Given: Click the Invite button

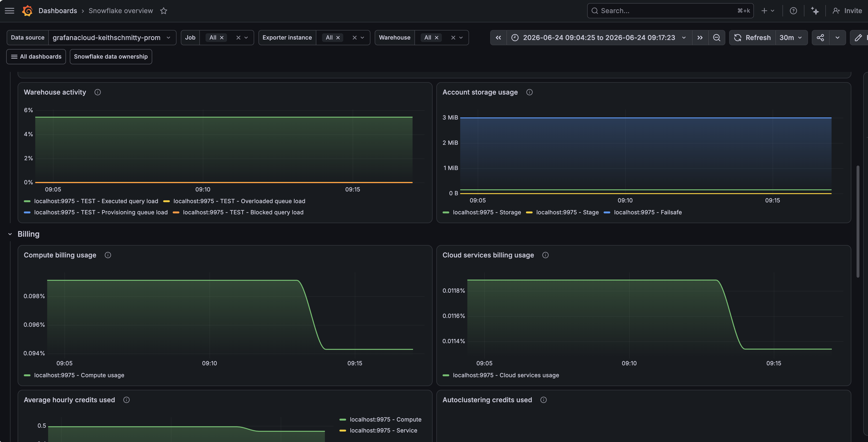Looking at the screenshot, I should 847,11.
